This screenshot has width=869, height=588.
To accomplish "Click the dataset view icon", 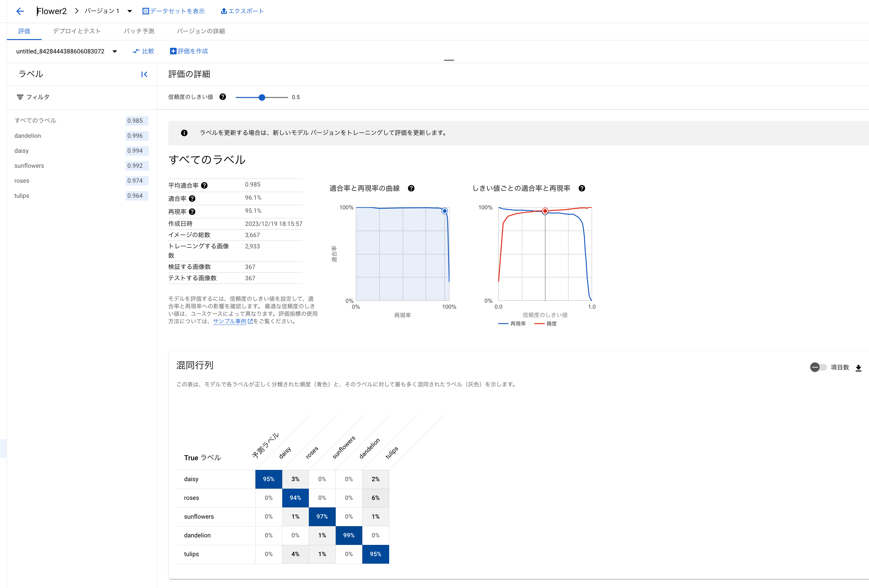I will 146,11.
